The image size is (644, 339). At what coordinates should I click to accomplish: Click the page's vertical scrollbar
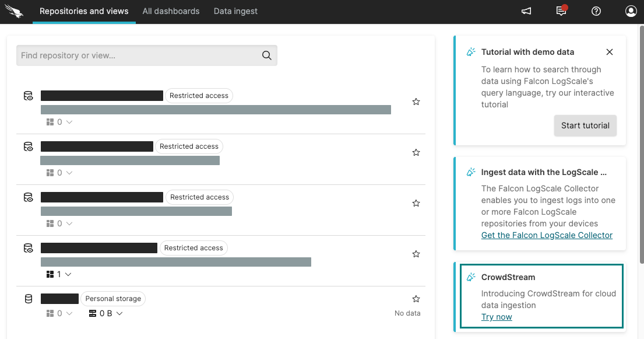coord(641,146)
